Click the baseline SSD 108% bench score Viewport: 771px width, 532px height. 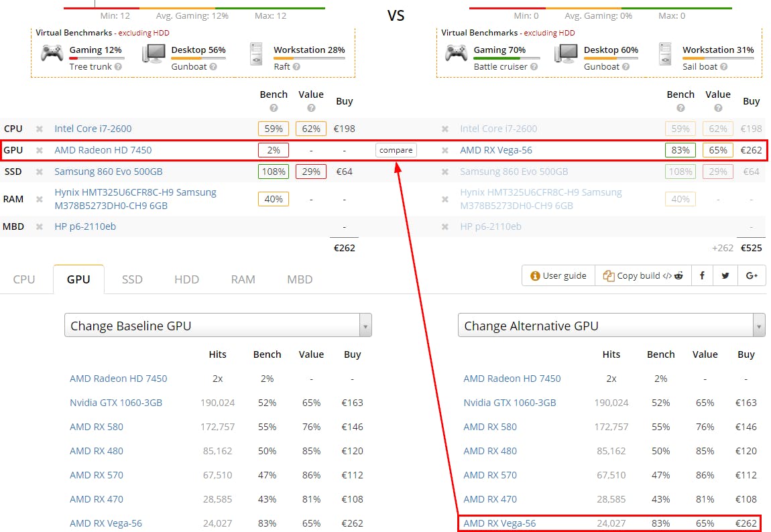(274, 172)
